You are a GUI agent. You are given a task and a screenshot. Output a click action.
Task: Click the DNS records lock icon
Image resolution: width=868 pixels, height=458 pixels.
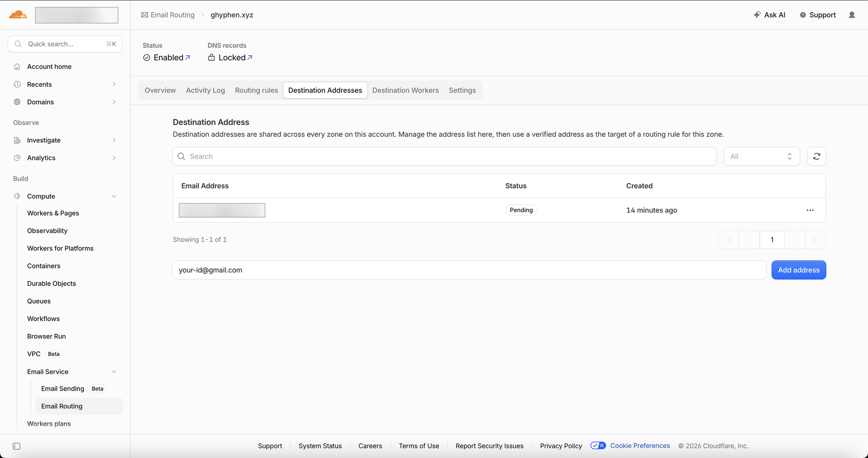point(211,57)
